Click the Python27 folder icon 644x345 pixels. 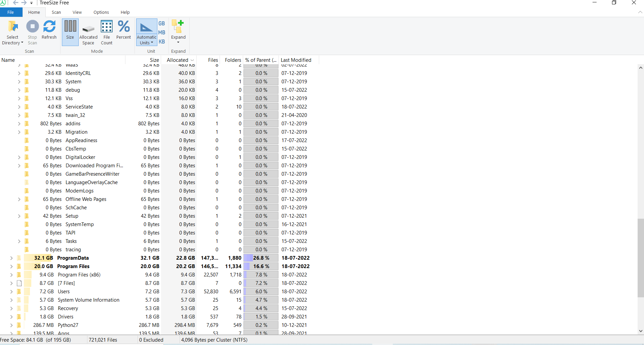coord(19,325)
